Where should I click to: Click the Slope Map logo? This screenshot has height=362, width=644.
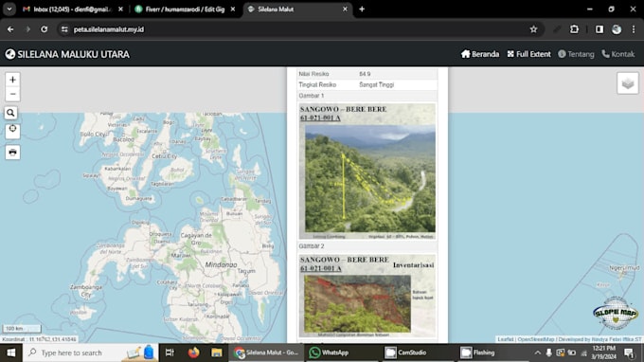coord(616,313)
